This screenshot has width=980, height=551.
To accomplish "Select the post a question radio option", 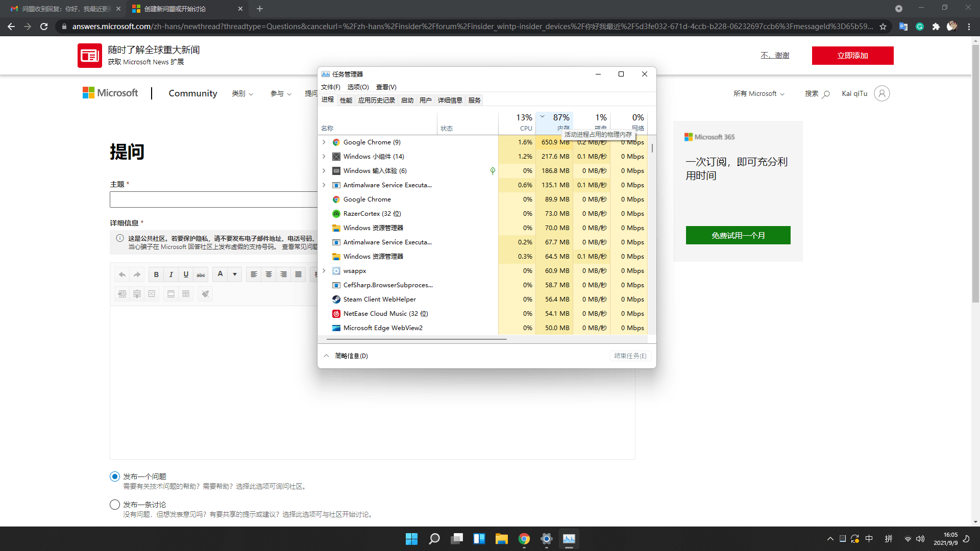I will (x=115, y=477).
